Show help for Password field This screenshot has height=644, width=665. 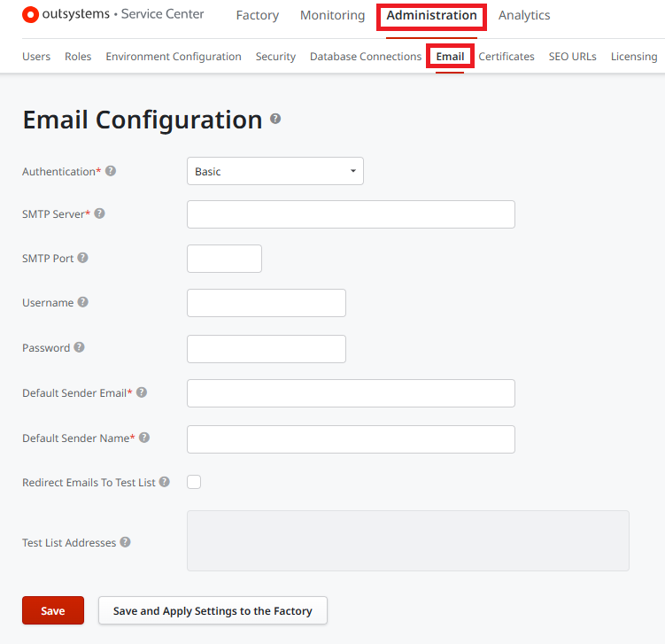click(79, 347)
